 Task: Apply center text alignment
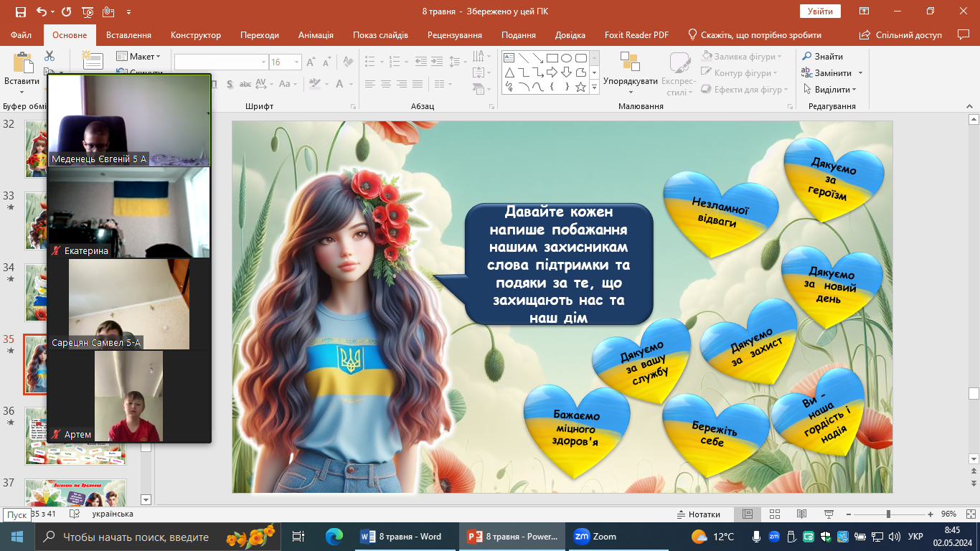(385, 84)
